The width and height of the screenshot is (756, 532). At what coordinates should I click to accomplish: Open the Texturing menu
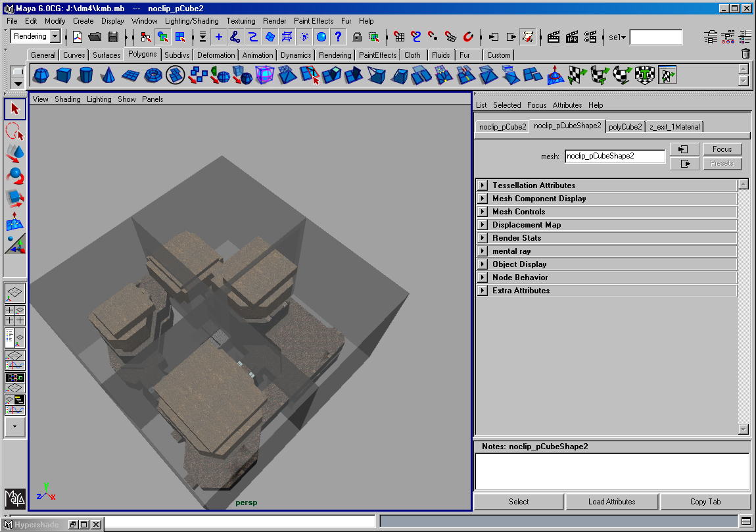tap(241, 21)
